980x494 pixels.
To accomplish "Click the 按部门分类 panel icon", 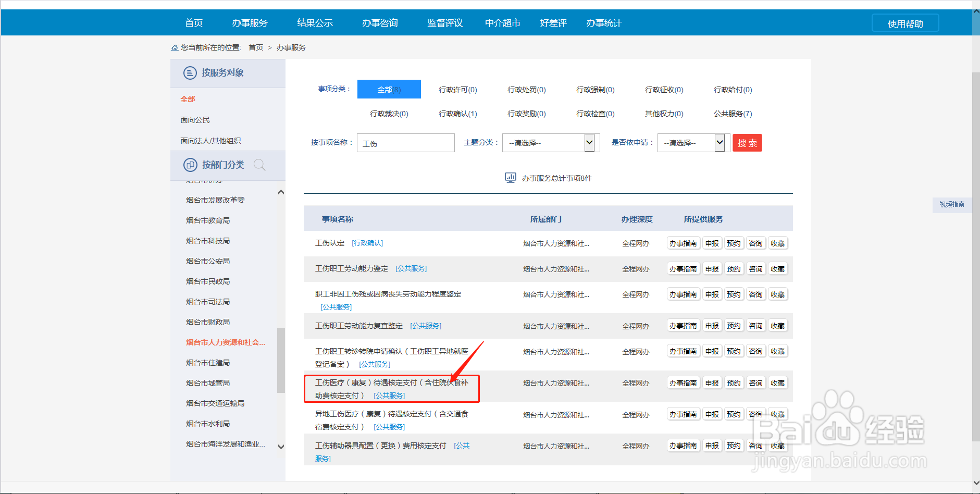I will (x=190, y=165).
